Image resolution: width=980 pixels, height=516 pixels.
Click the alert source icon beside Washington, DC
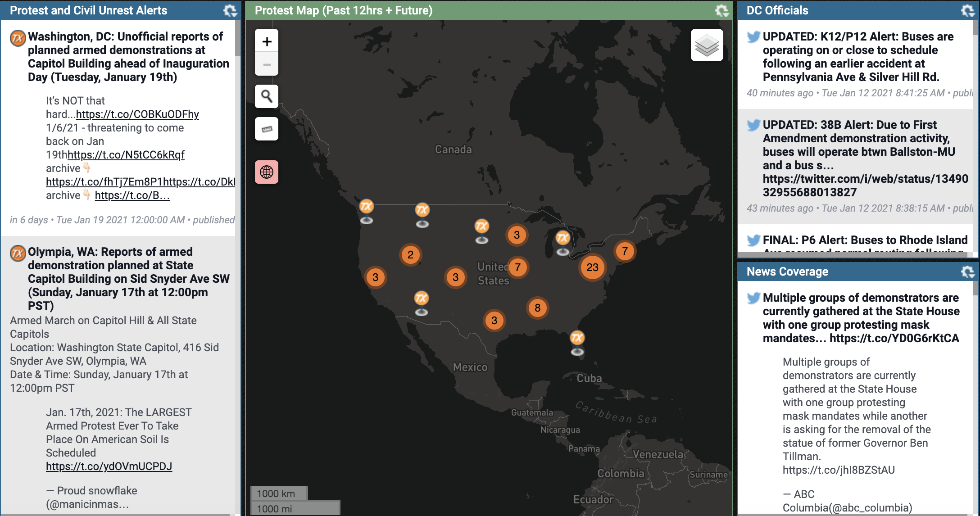(18, 38)
